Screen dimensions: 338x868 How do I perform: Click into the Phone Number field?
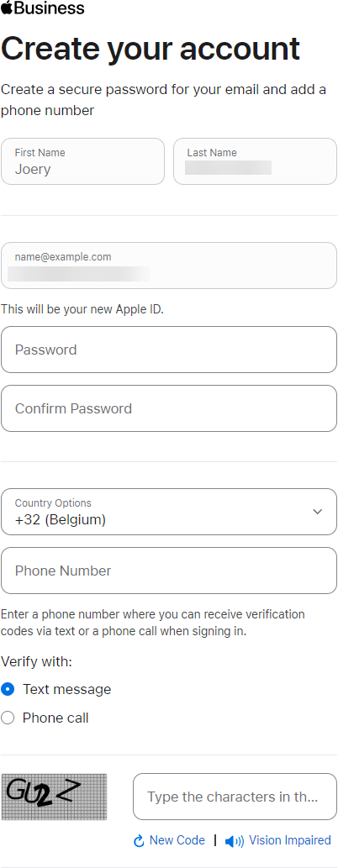pos(169,571)
